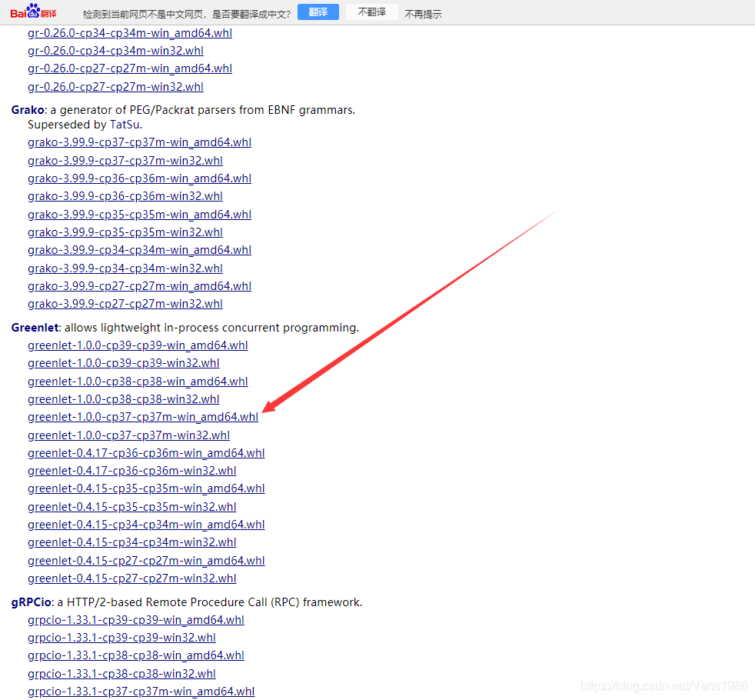Select greenlet-0.4.17-cp36-cp36m-win_amd64.whl
Screen dimensions: 755x700
[x=146, y=454]
